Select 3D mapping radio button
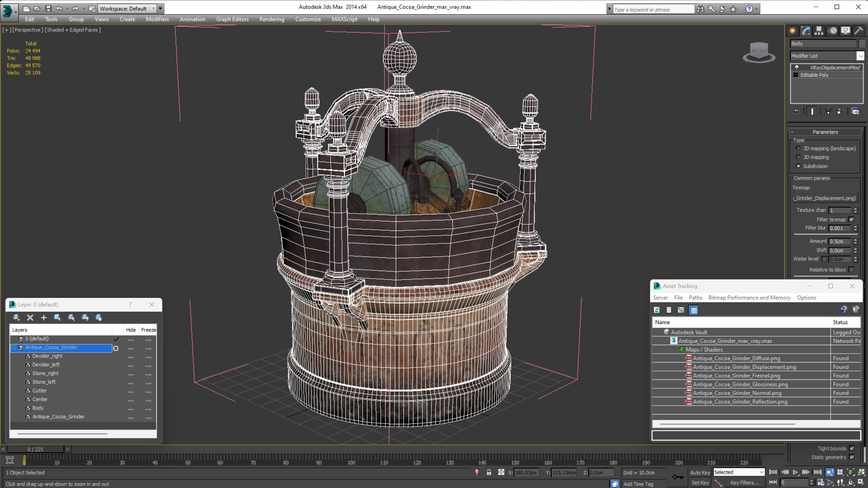The width and height of the screenshot is (868, 488). click(798, 157)
